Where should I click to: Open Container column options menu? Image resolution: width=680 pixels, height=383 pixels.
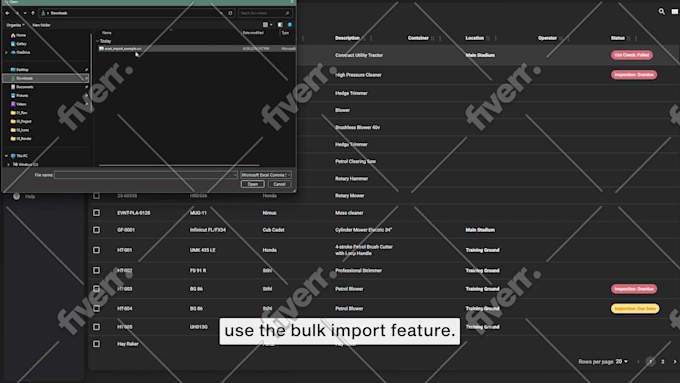click(440, 38)
